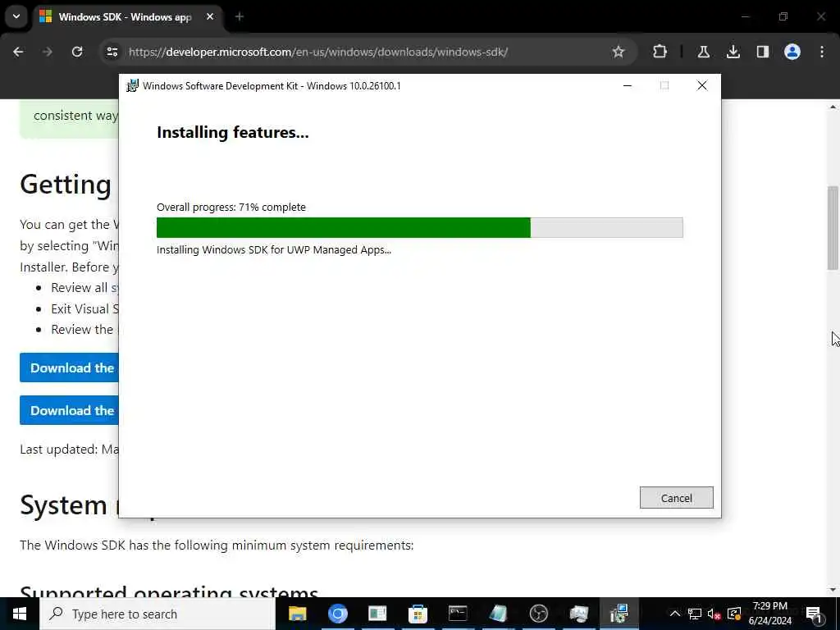Open Microsoft Store from the taskbar
This screenshot has width=840, height=630.
click(x=418, y=614)
